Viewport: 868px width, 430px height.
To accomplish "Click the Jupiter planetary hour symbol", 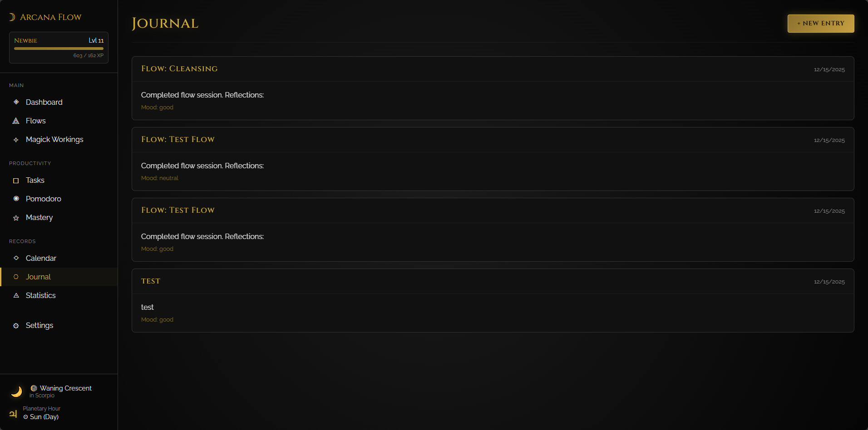I will (x=13, y=413).
